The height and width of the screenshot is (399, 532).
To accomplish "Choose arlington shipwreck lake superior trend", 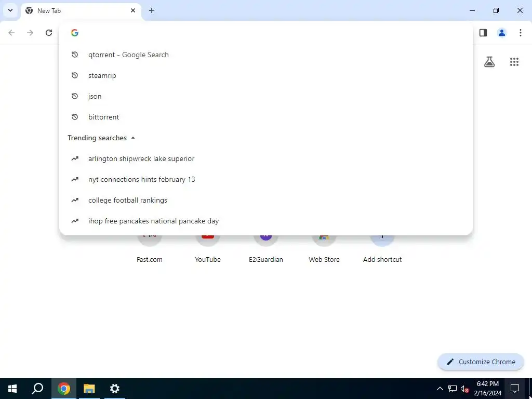I will click(265, 158).
